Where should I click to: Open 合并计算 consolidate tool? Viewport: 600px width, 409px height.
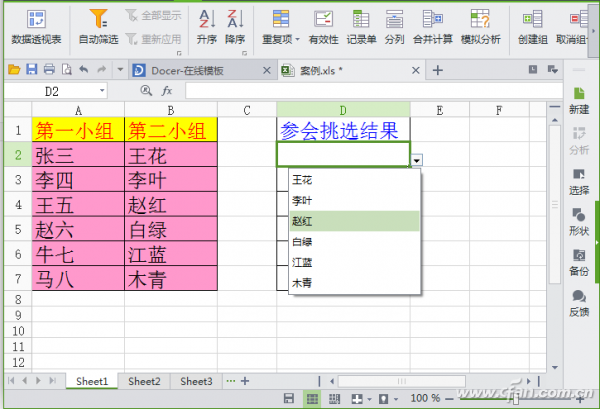point(433,27)
